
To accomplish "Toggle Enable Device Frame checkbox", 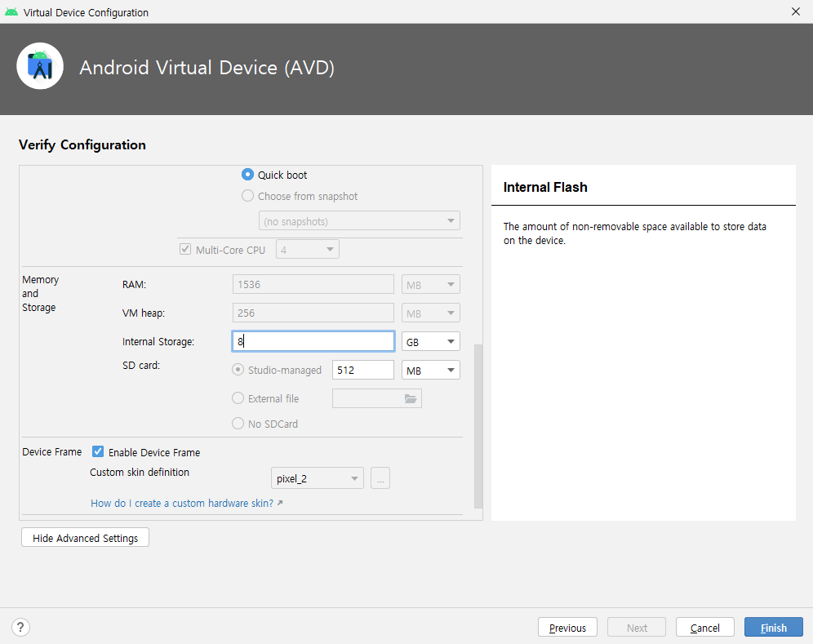I will pos(98,451).
